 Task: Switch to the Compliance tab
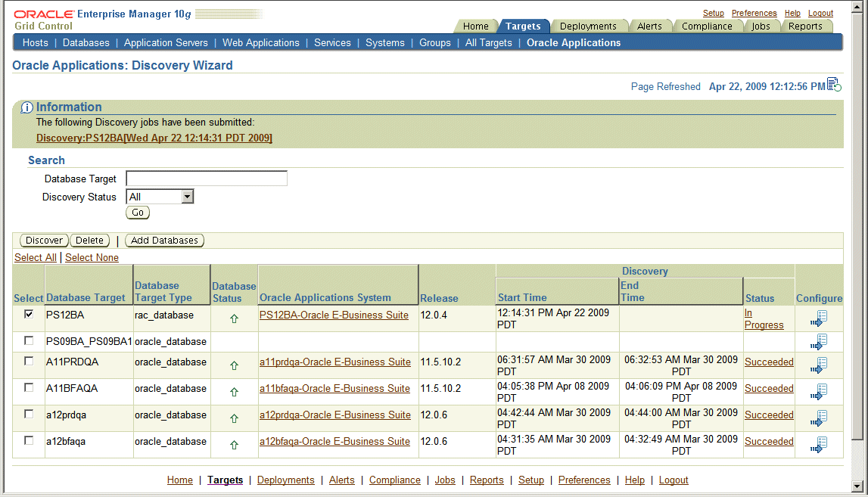click(707, 26)
